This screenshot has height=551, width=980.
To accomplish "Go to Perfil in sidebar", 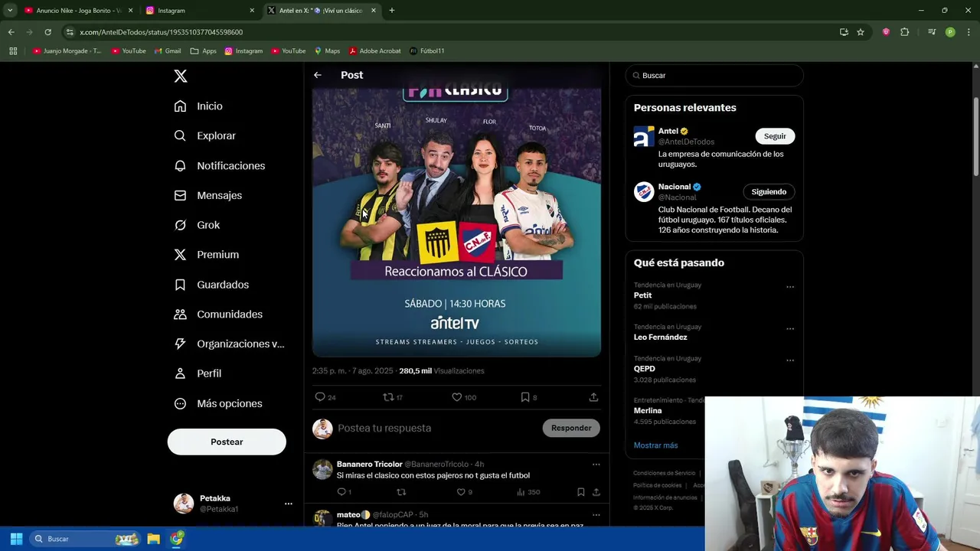I will [x=198, y=373].
